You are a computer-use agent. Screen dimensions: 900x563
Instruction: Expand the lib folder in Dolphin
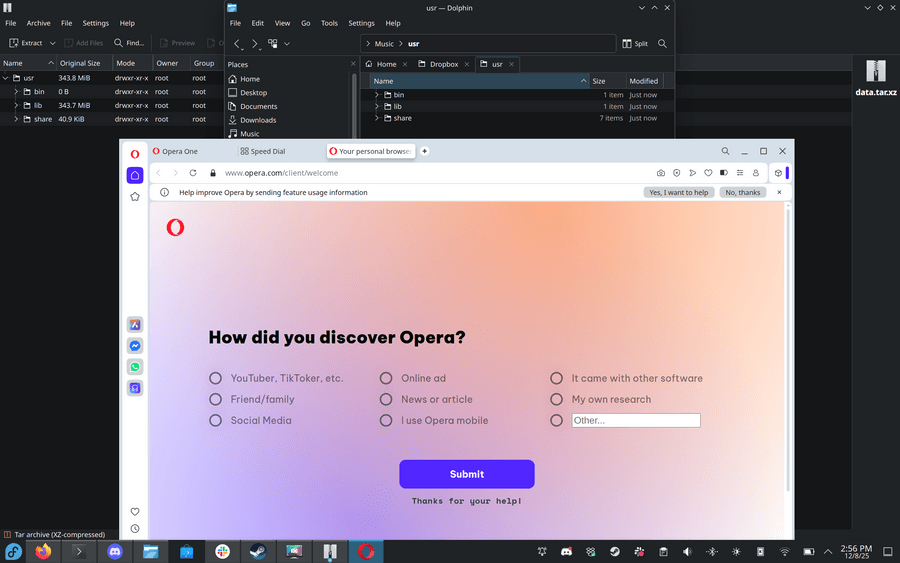point(377,106)
